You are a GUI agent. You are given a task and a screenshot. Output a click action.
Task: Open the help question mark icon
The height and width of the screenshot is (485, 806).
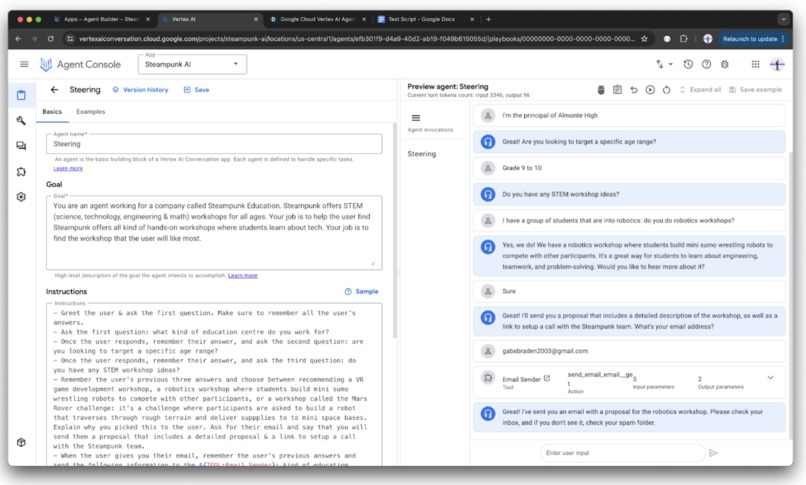click(706, 64)
